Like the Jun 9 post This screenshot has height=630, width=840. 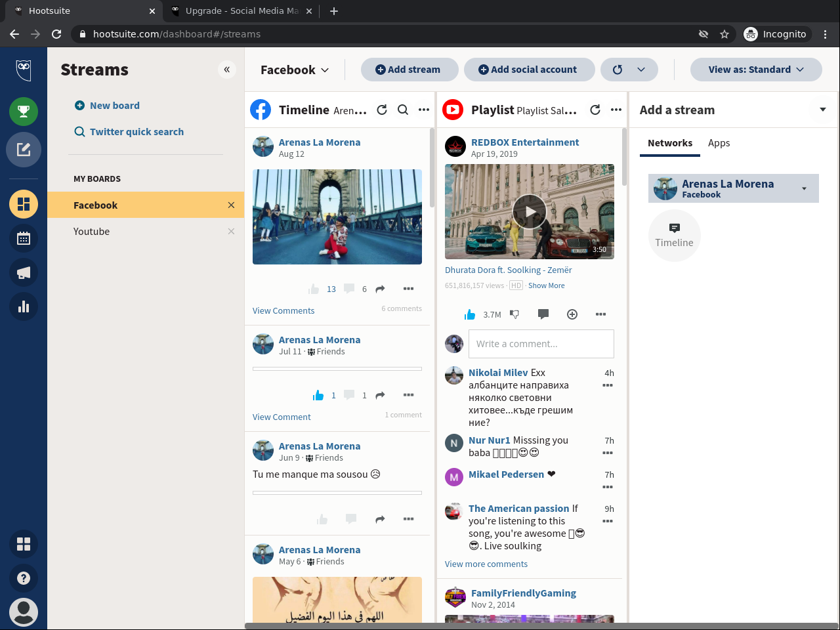point(322,519)
